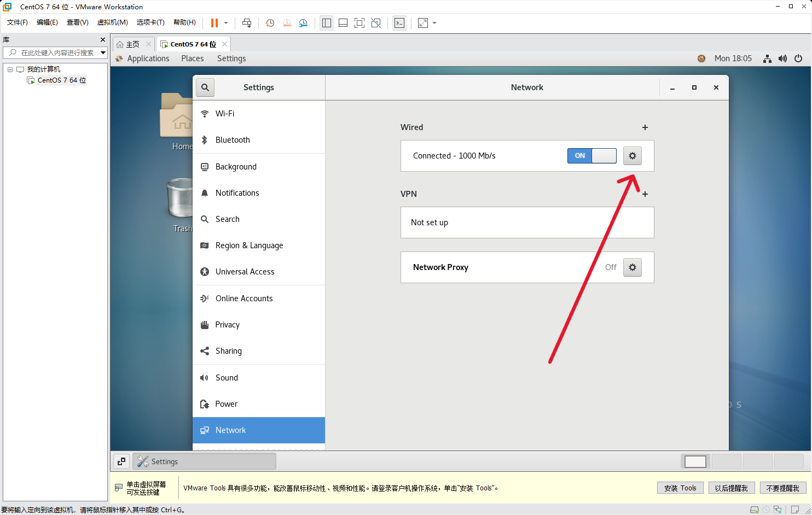The image size is (812, 515).
Task: Open the 查看(V) menu
Action: coord(77,22)
